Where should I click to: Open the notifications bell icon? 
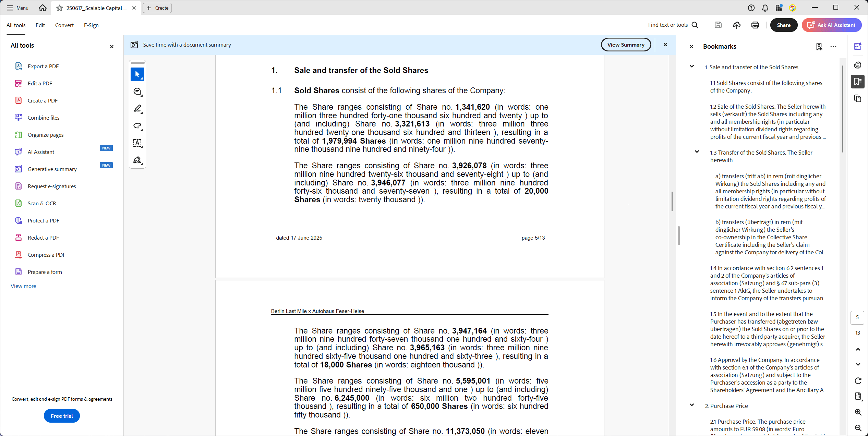(765, 8)
